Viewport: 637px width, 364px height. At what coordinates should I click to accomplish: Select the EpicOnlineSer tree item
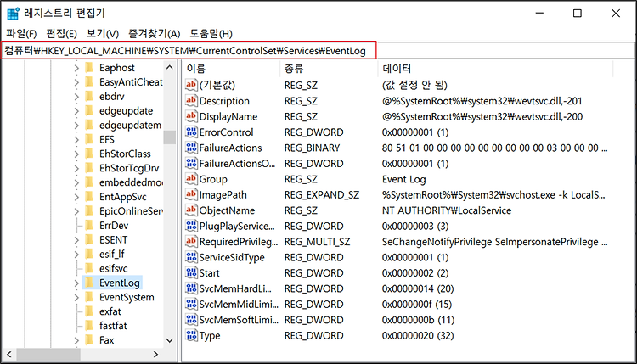(131, 211)
